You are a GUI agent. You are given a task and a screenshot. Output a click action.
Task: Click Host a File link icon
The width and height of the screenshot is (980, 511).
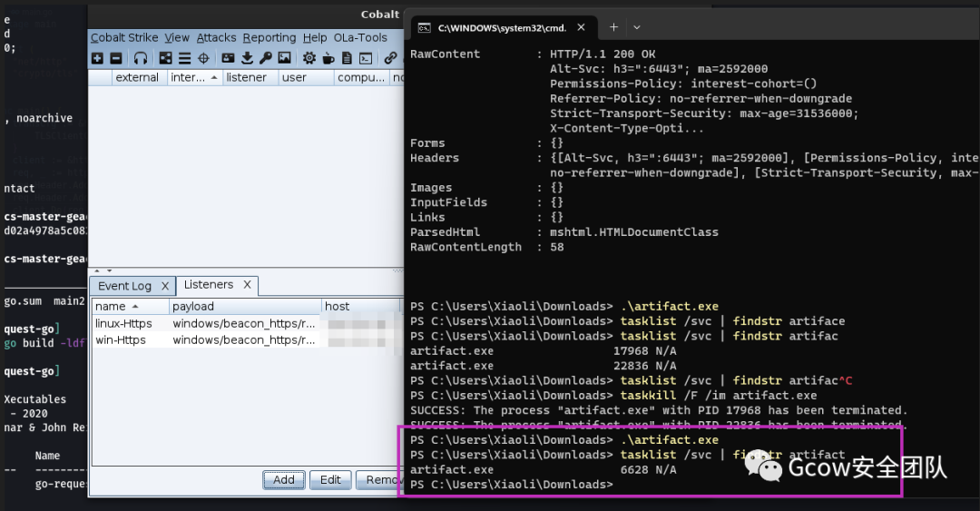[x=390, y=58]
